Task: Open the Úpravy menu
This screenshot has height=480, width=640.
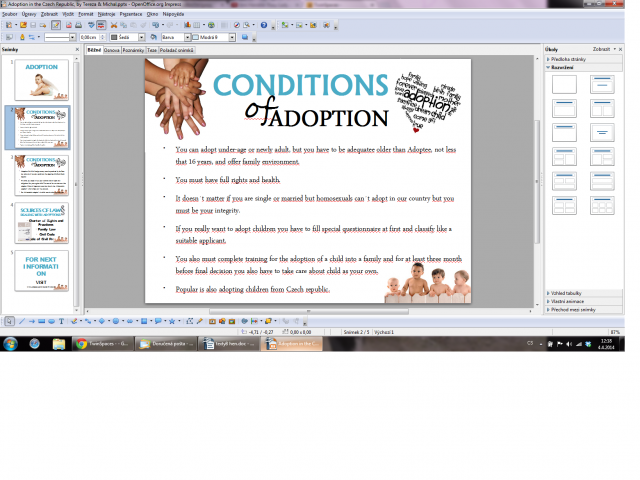Action: 29,14
